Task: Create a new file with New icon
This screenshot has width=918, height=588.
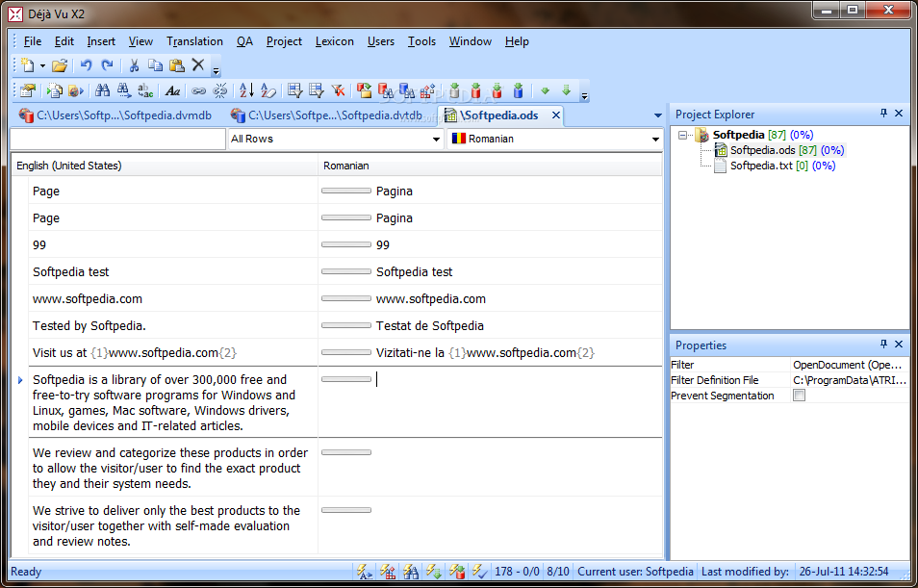Action: [28, 65]
